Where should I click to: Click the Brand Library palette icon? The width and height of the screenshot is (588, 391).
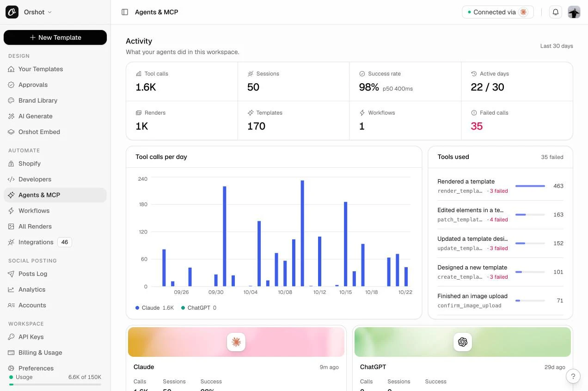(x=11, y=100)
